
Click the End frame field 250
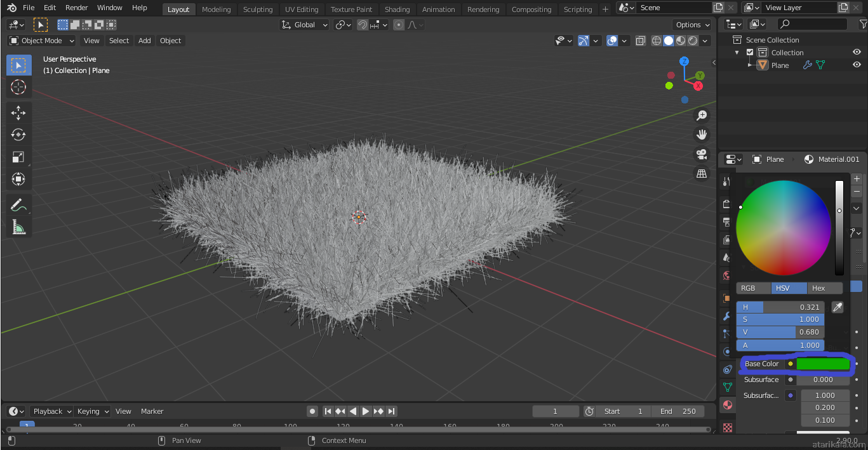coord(678,411)
